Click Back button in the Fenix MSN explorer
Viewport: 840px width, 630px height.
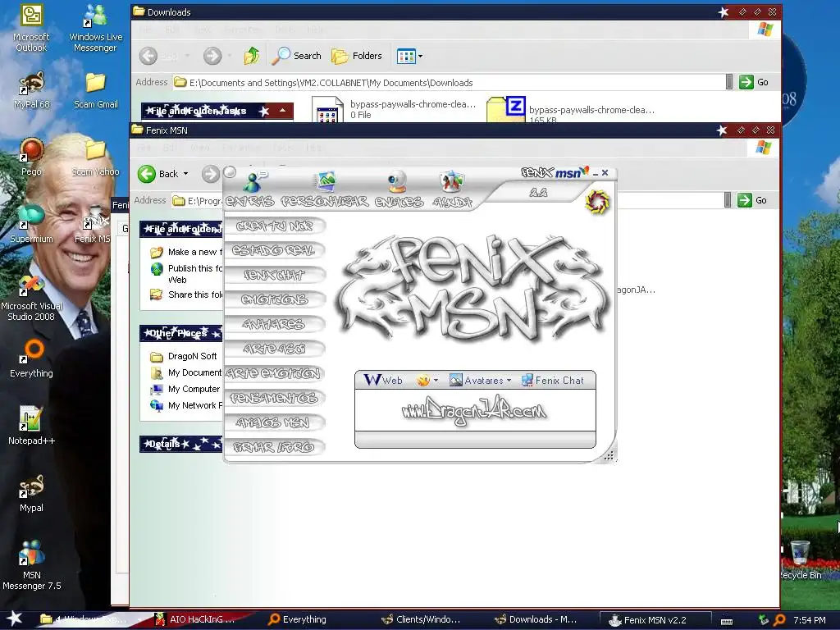[157, 174]
